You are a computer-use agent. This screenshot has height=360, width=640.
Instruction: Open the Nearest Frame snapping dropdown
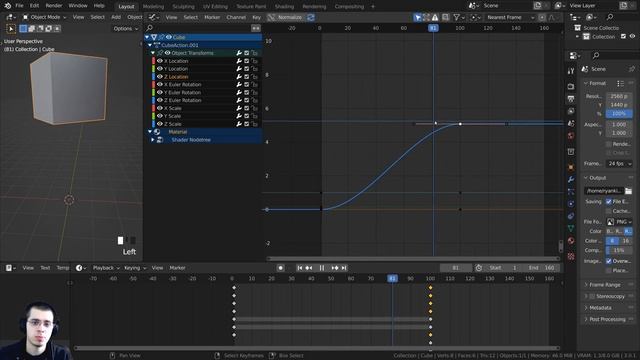tap(510, 17)
